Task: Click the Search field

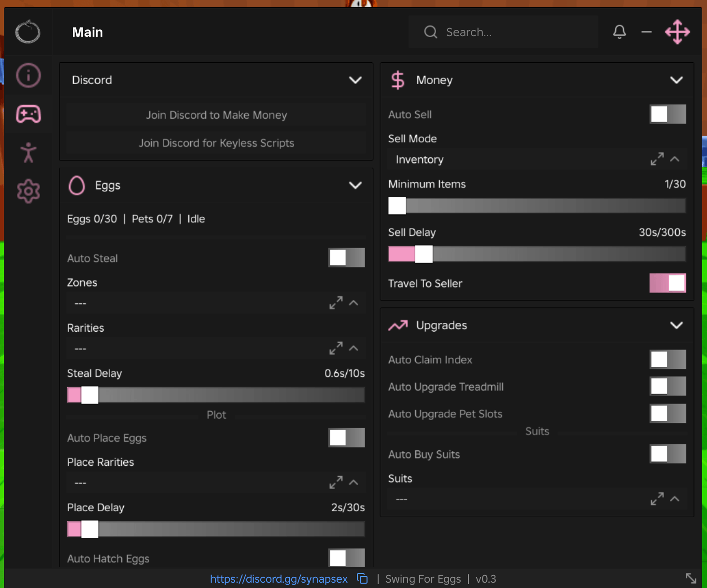Action: [503, 32]
